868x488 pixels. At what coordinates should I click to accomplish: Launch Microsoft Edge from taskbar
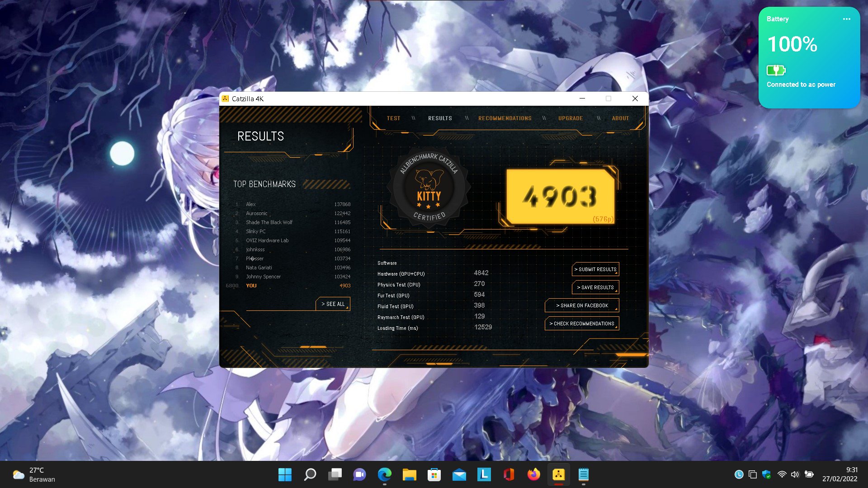pyautogui.click(x=385, y=474)
